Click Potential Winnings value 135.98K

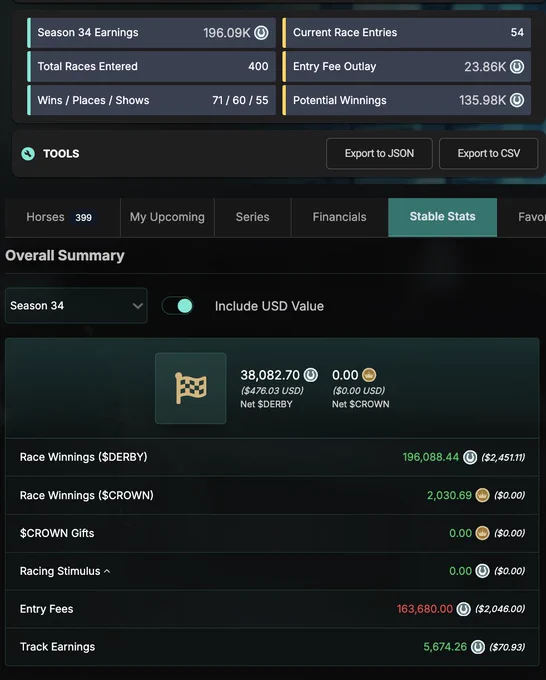click(x=482, y=101)
